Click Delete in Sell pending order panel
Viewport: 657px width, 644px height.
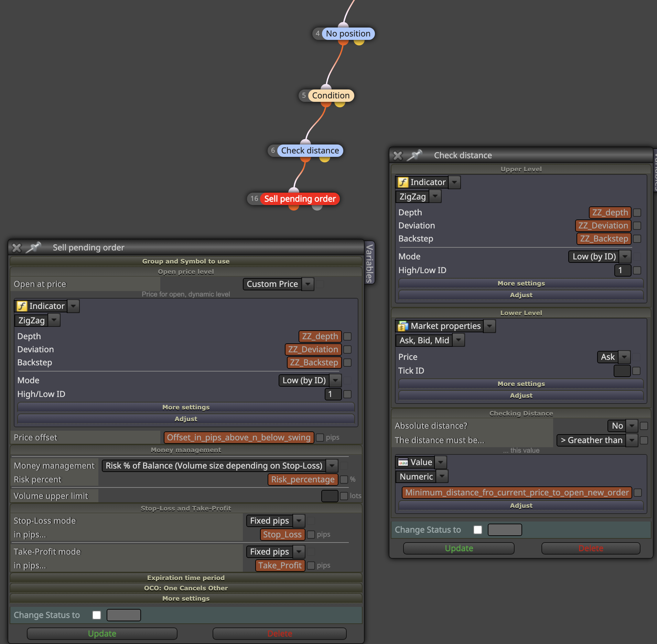[x=280, y=633]
